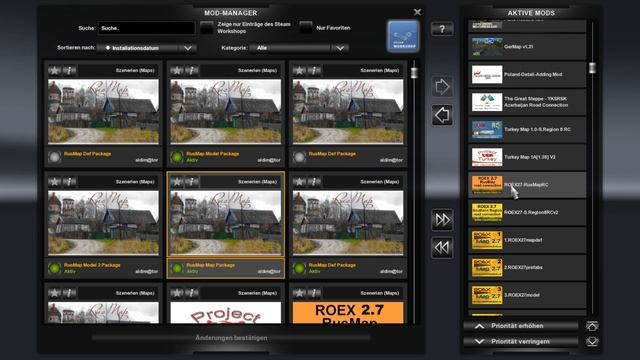
Task: Favorite the RusMap Model 2 Package star
Action: [54, 182]
